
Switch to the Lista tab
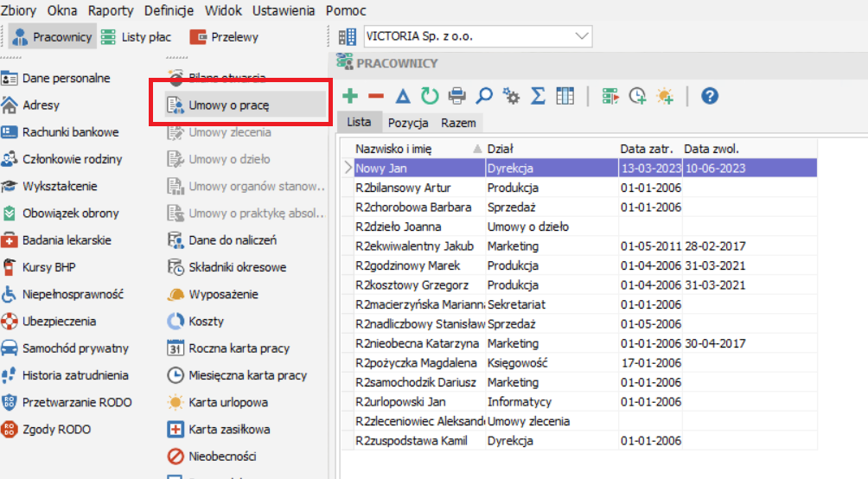point(359,123)
